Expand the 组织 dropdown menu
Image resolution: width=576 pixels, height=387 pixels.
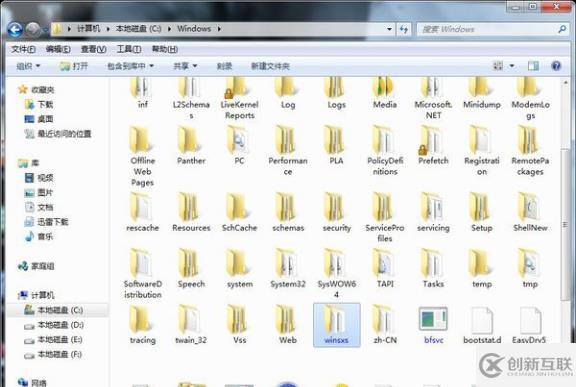click(x=28, y=66)
